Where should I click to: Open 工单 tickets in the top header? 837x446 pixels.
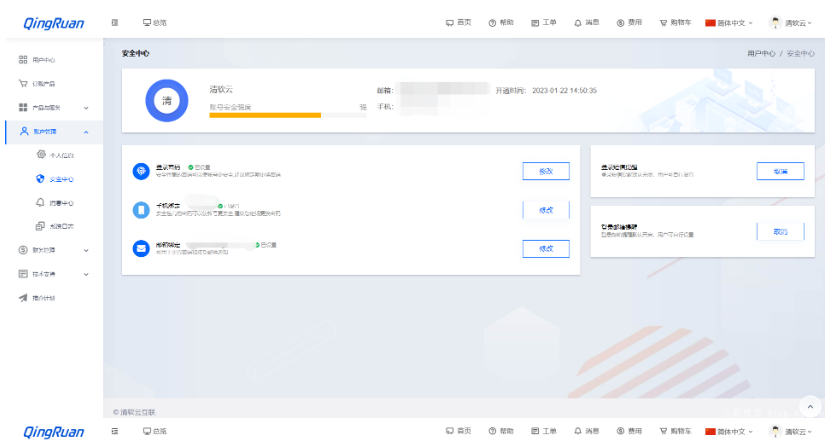[x=543, y=23]
